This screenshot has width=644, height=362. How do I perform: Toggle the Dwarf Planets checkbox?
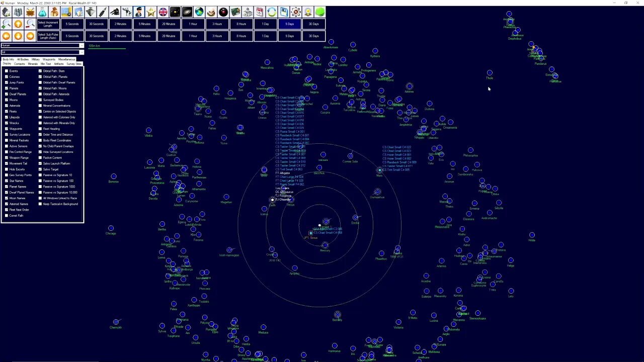(x=7, y=94)
